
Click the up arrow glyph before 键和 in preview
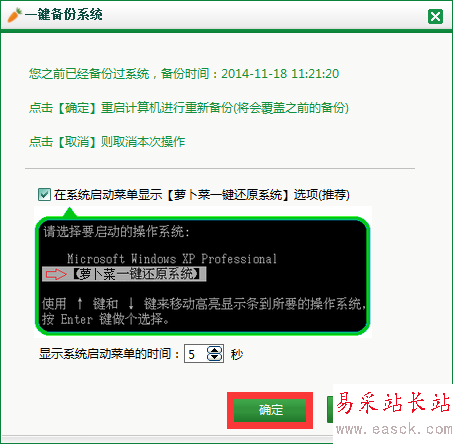click(80, 303)
